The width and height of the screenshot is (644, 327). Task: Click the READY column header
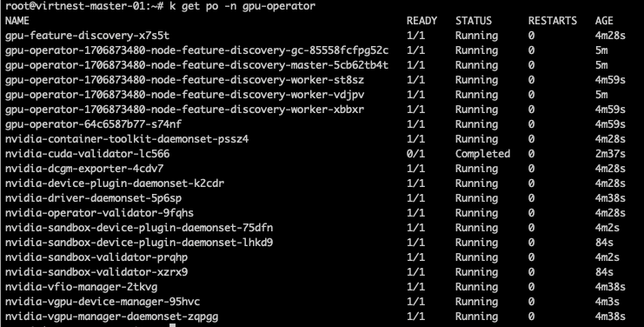click(x=422, y=21)
